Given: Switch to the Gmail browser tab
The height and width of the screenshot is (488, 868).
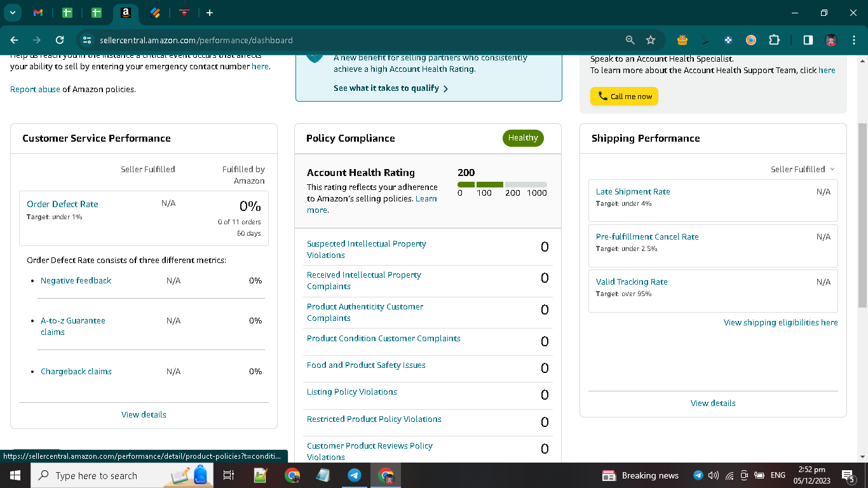Looking at the screenshot, I should coord(38,13).
